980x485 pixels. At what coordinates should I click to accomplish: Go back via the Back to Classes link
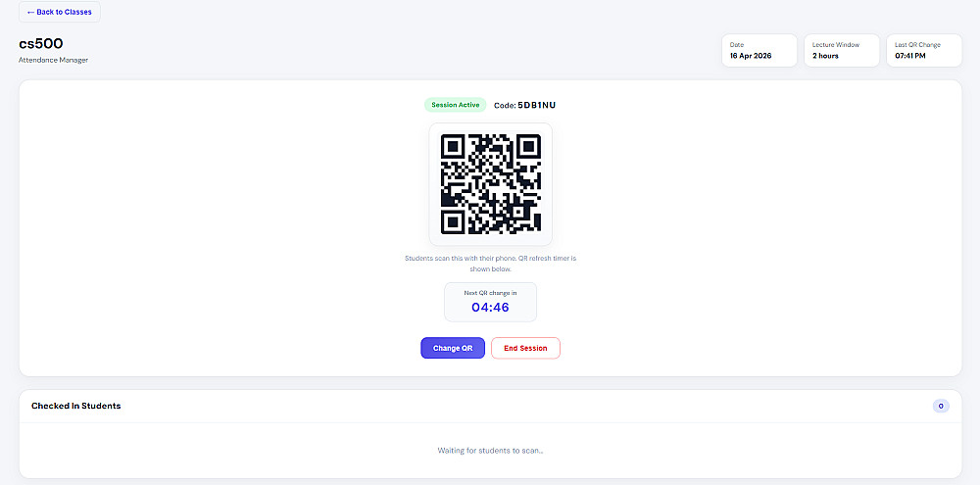click(x=59, y=12)
